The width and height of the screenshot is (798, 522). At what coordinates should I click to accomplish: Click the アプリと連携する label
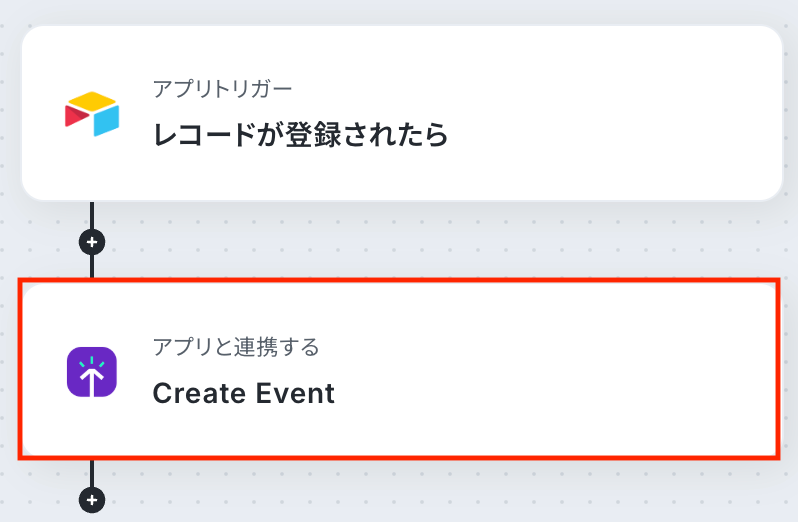click(236, 347)
